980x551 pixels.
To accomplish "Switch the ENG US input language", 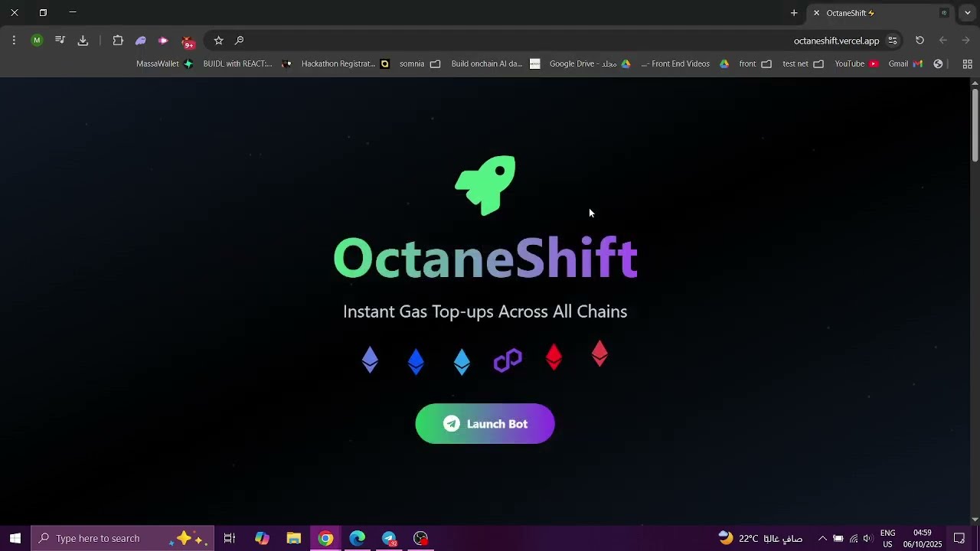I will (x=887, y=538).
